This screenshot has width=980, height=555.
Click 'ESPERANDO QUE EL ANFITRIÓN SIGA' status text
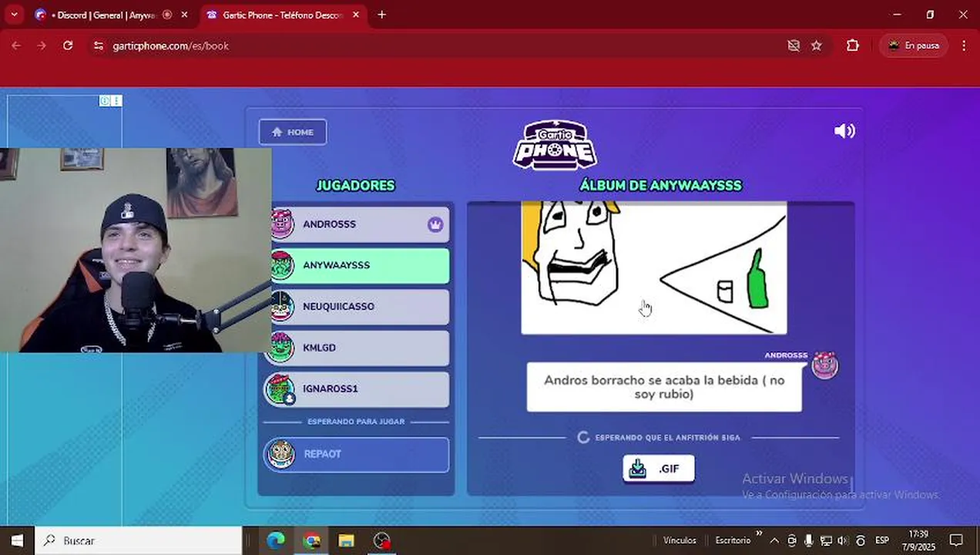(x=667, y=437)
